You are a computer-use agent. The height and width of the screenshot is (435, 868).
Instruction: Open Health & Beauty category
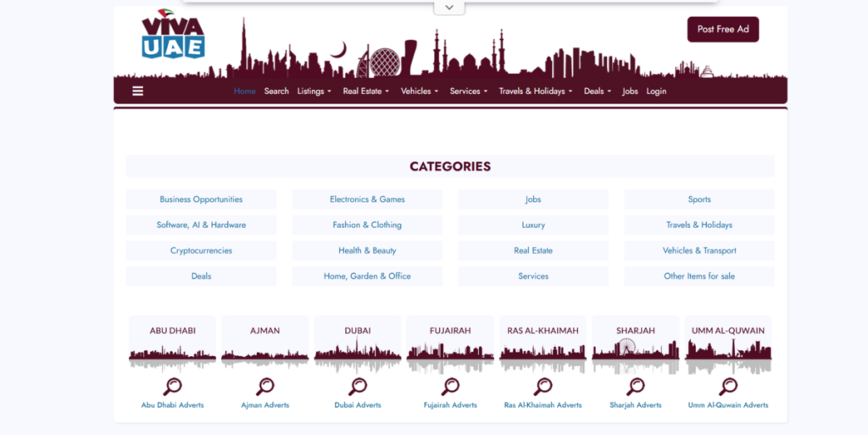pyautogui.click(x=367, y=251)
